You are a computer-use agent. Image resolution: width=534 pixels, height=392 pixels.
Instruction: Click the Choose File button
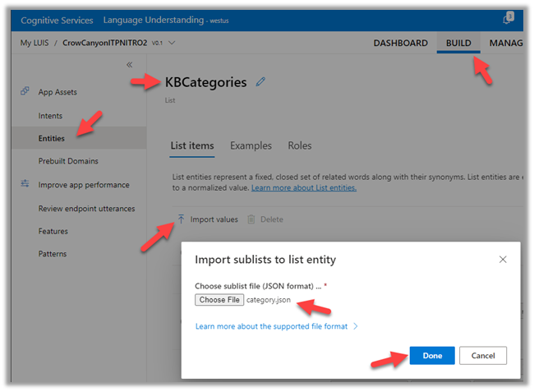point(219,300)
